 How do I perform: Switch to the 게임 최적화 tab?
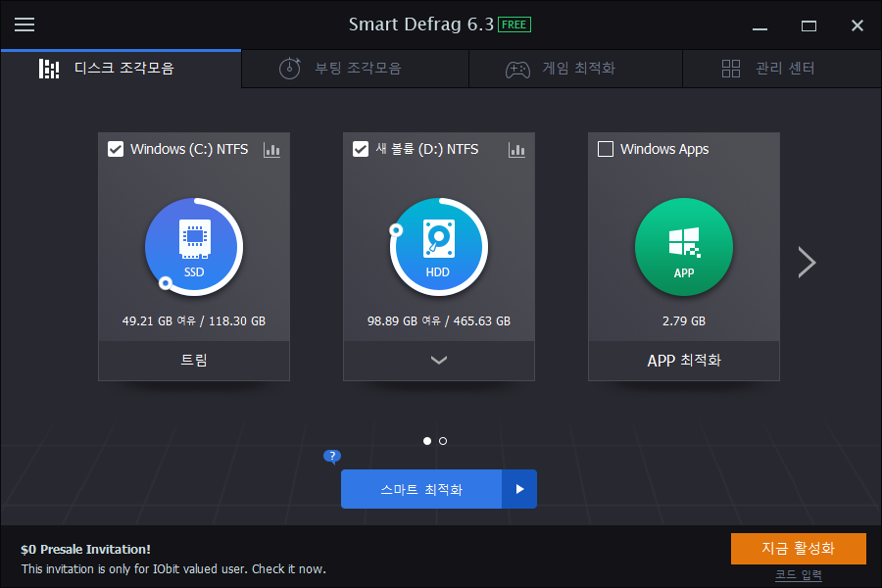[575, 69]
